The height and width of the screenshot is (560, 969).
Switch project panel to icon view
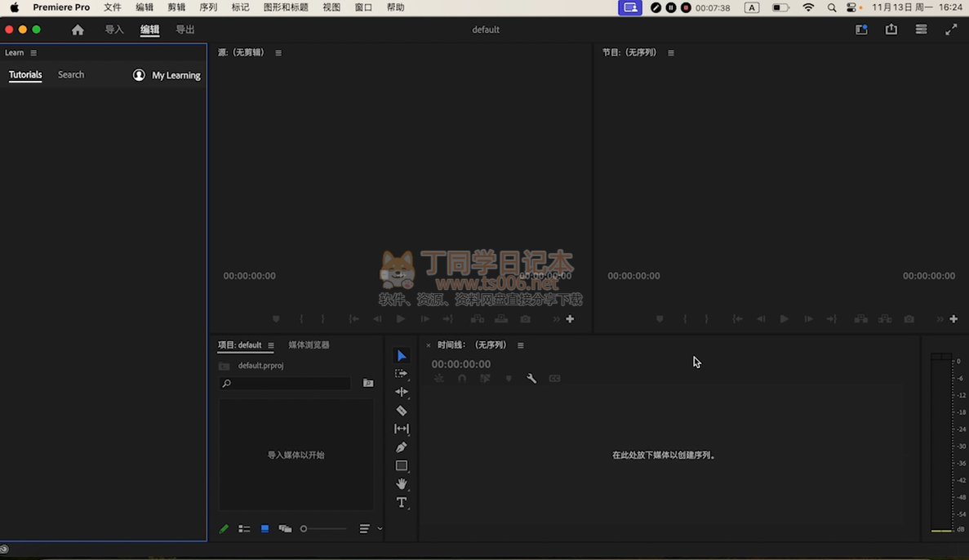tap(264, 529)
